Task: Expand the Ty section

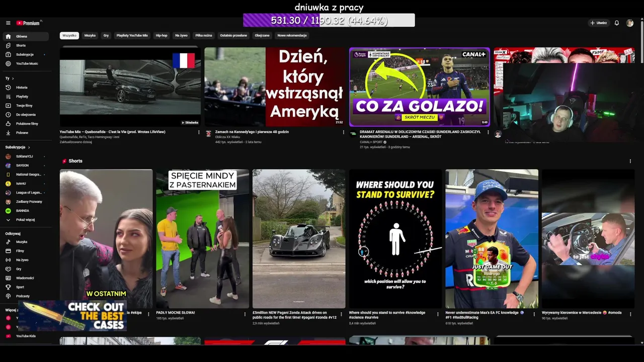Action: coord(10,78)
